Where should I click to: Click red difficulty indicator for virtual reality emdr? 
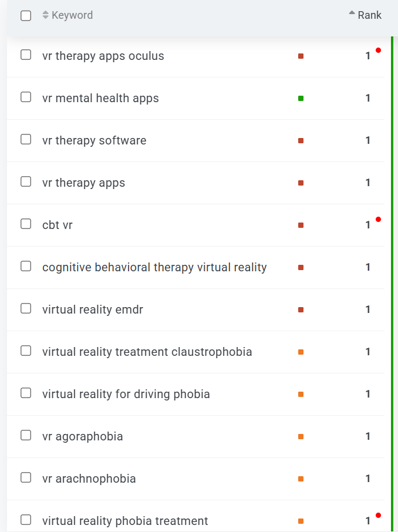tap(301, 310)
